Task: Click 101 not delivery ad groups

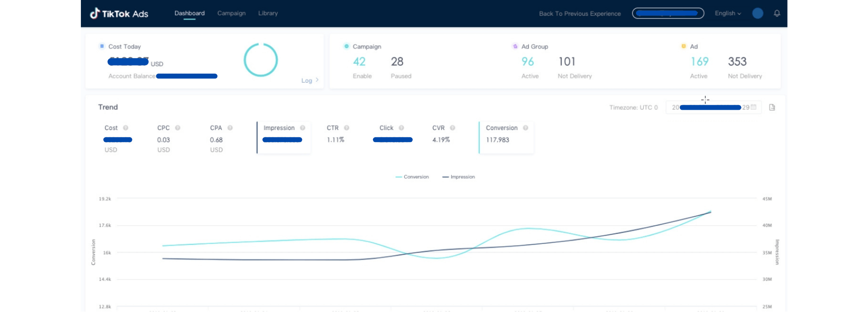Action: coord(567,61)
